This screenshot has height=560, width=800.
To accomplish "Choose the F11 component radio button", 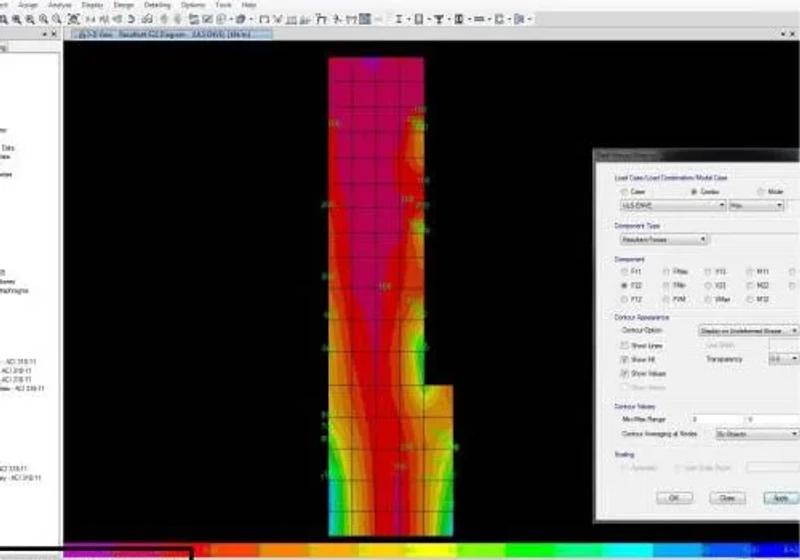I will click(x=624, y=272).
